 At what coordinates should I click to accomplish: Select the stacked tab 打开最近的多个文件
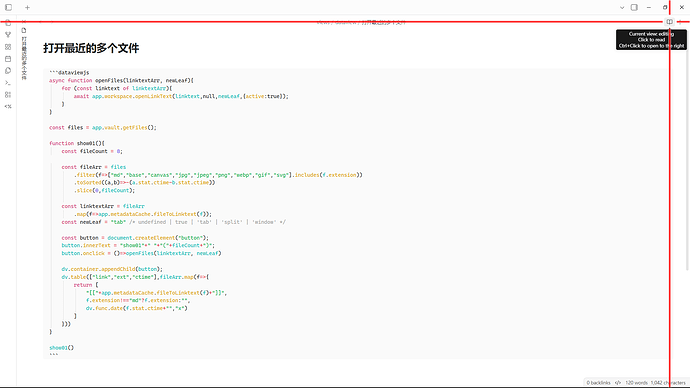(x=24, y=58)
